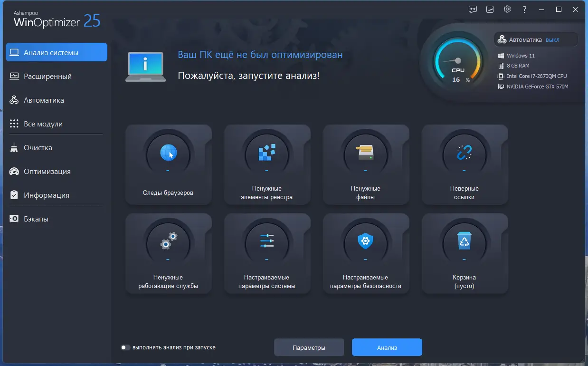Close the WinOptimizer window
Viewport: 588px width, 366px height.
tap(576, 10)
